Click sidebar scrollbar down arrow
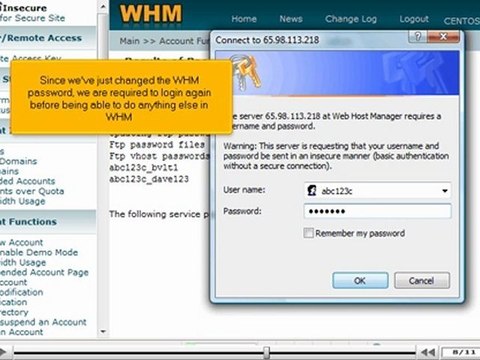The image size is (480, 360). tap(103, 332)
